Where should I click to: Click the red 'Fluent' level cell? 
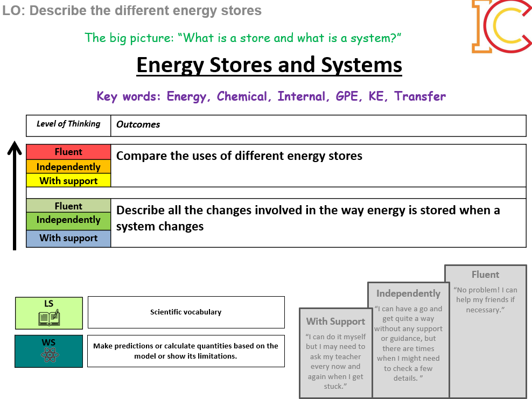pyautogui.click(x=68, y=152)
